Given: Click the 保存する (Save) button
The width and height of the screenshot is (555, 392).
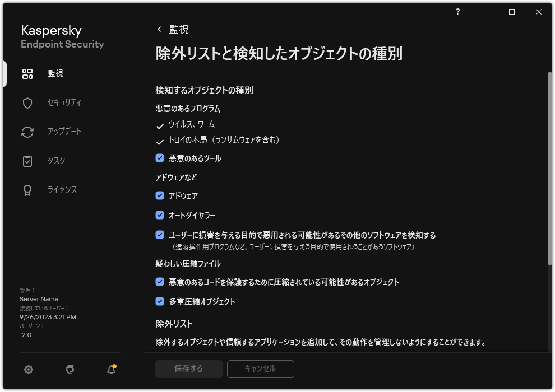Looking at the screenshot, I should click(188, 369).
